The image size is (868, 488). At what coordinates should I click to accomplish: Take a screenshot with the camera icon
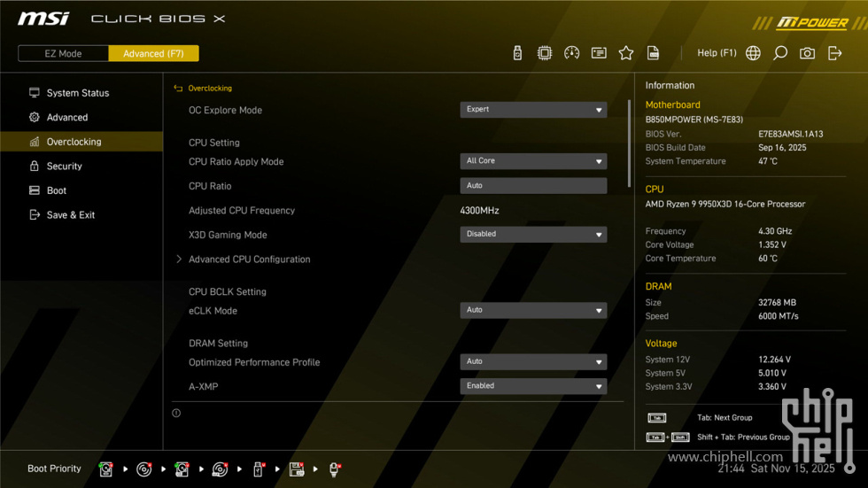807,53
